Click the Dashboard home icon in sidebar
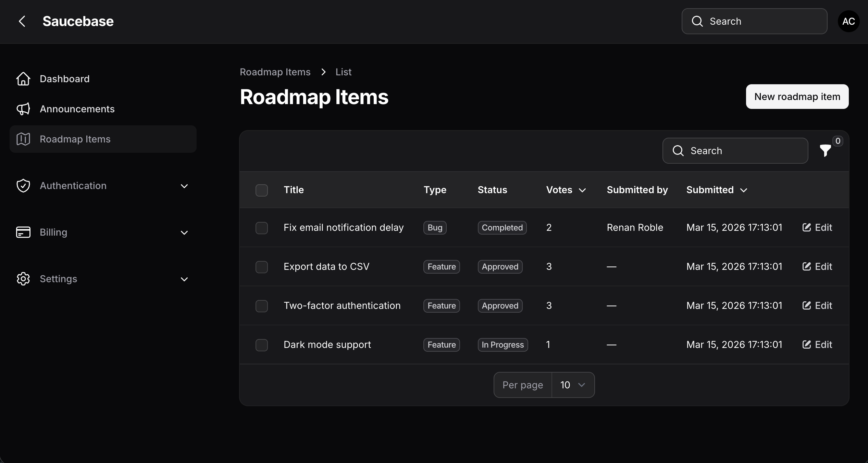The width and height of the screenshot is (868, 463). 23,79
